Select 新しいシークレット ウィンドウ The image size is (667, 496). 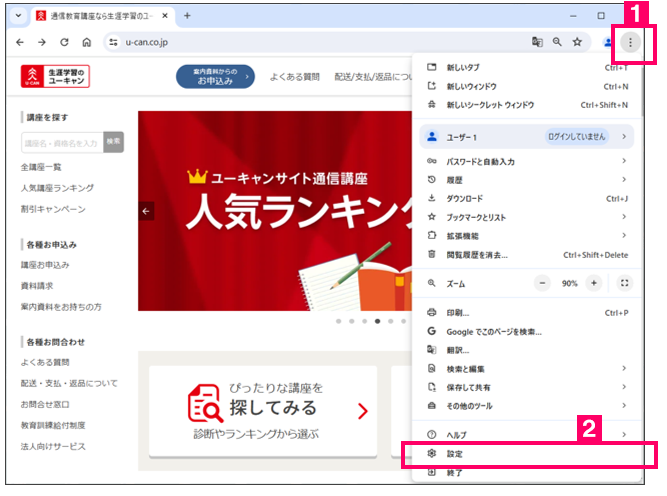point(490,104)
